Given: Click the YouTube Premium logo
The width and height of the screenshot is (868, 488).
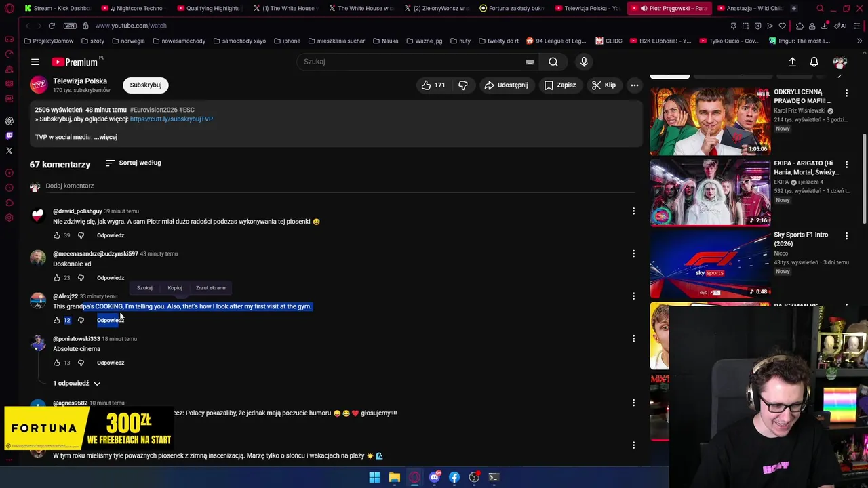Looking at the screenshot, I should (x=75, y=62).
